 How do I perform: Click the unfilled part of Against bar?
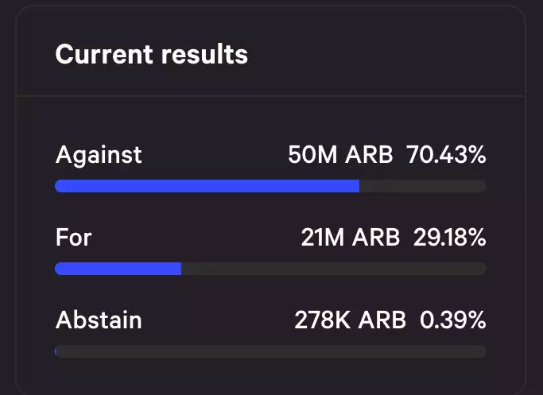click(x=423, y=186)
